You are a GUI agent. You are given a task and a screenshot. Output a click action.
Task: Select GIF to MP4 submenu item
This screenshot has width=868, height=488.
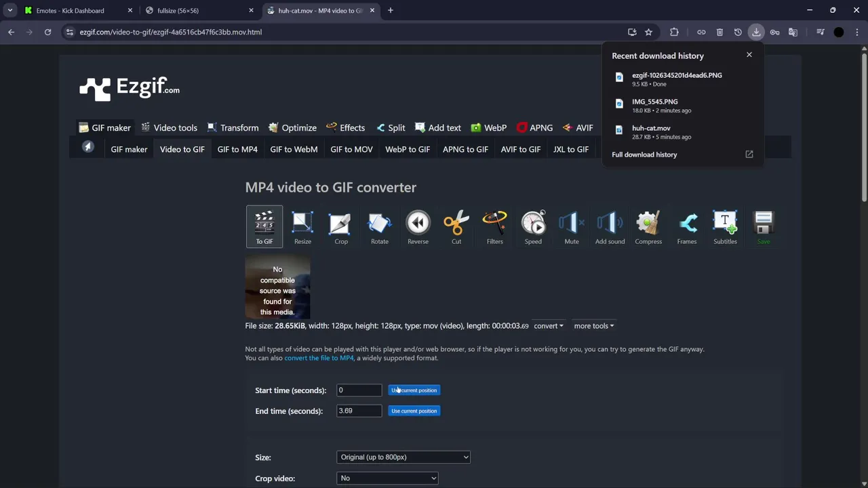[237, 149]
